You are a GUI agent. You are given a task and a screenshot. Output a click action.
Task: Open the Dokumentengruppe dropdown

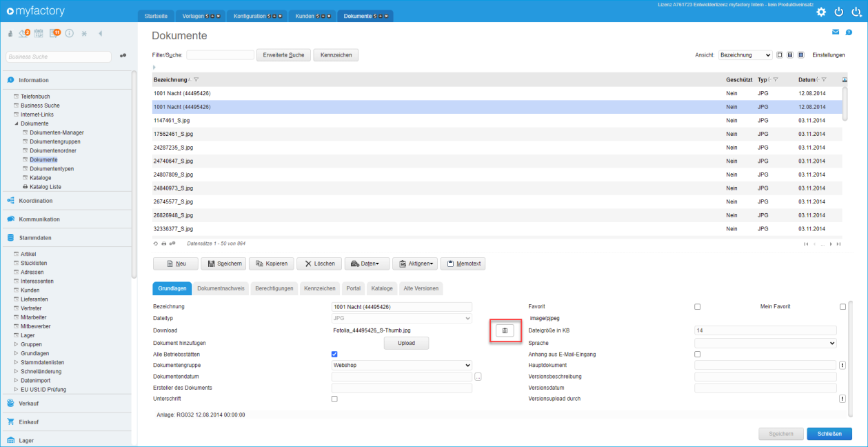coord(402,365)
